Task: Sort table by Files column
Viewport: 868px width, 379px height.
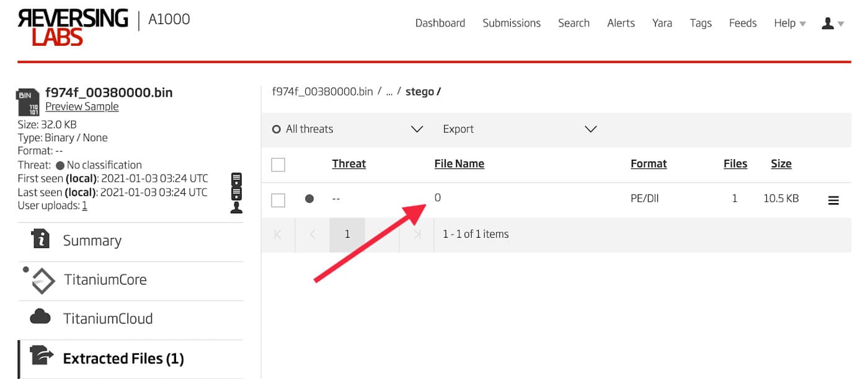Action: [x=735, y=163]
